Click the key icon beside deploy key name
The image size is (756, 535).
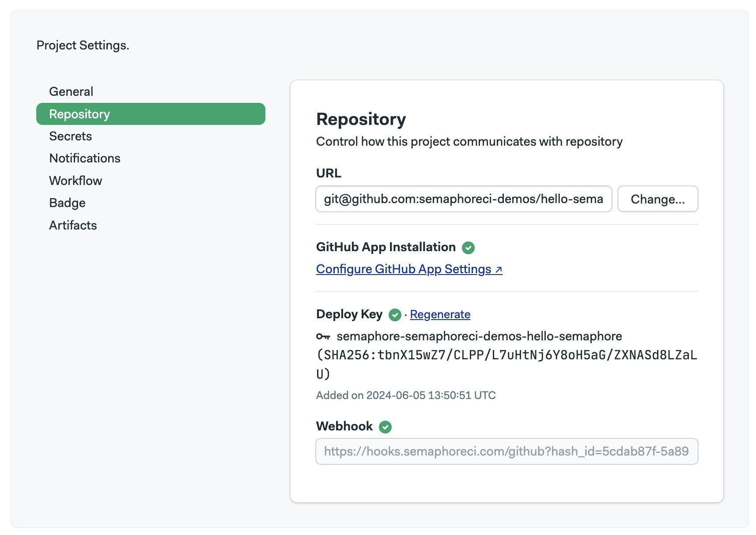coord(323,337)
